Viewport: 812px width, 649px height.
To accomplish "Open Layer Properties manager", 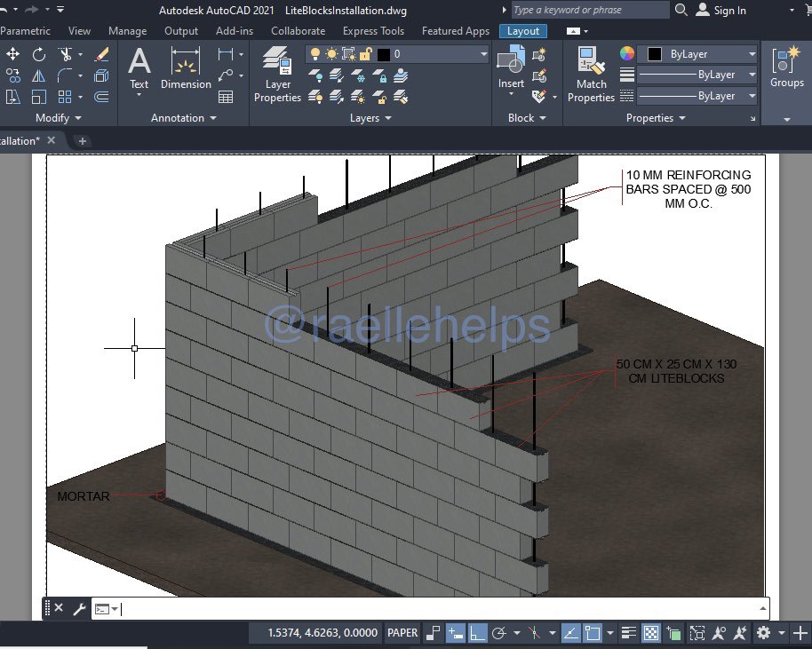I will [x=277, y=75].
